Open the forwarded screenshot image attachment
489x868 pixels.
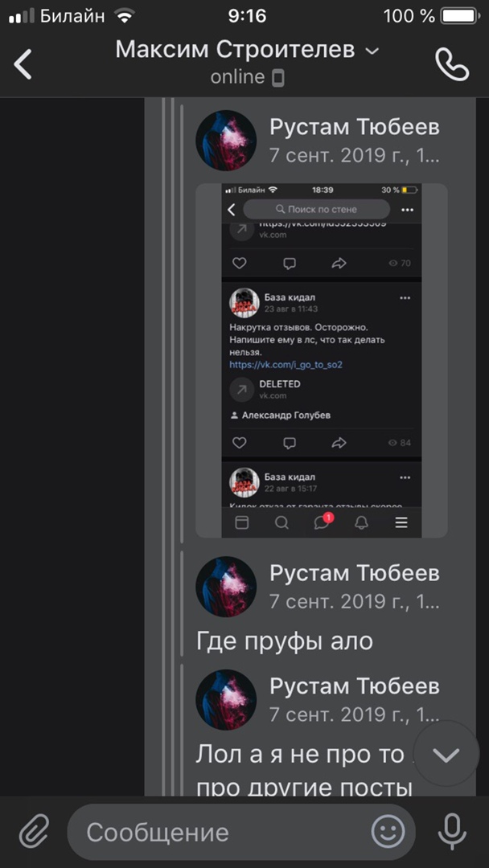(321, 360)
